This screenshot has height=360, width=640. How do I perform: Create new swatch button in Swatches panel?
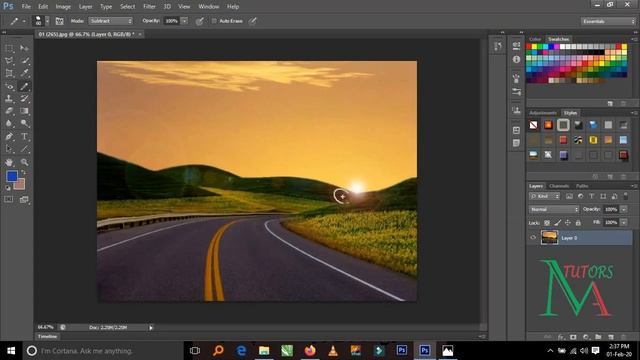coord(610,104)
